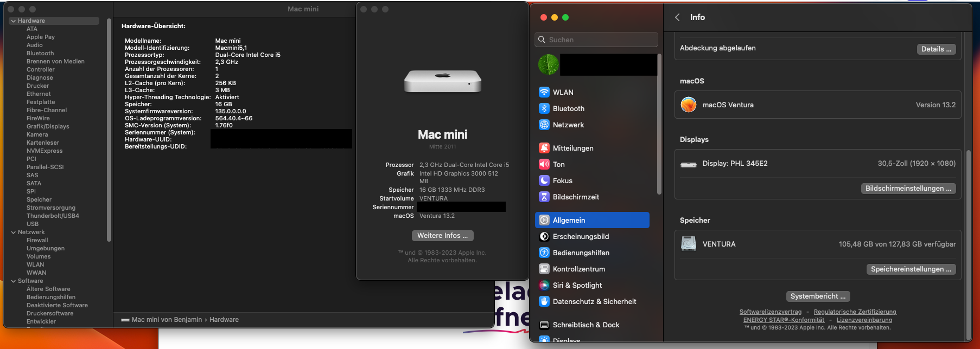
Task: Click the user avatar leaf picture
Action: (549, 64)
